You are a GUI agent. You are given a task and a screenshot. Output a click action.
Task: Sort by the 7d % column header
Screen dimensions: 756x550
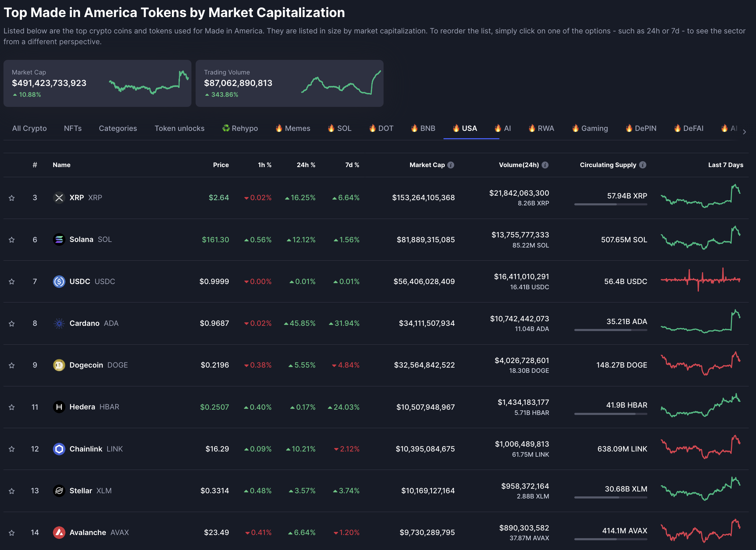352,165
